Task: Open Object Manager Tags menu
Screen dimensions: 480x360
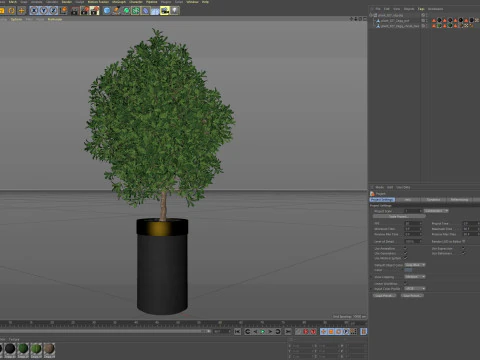Action: 421,9
